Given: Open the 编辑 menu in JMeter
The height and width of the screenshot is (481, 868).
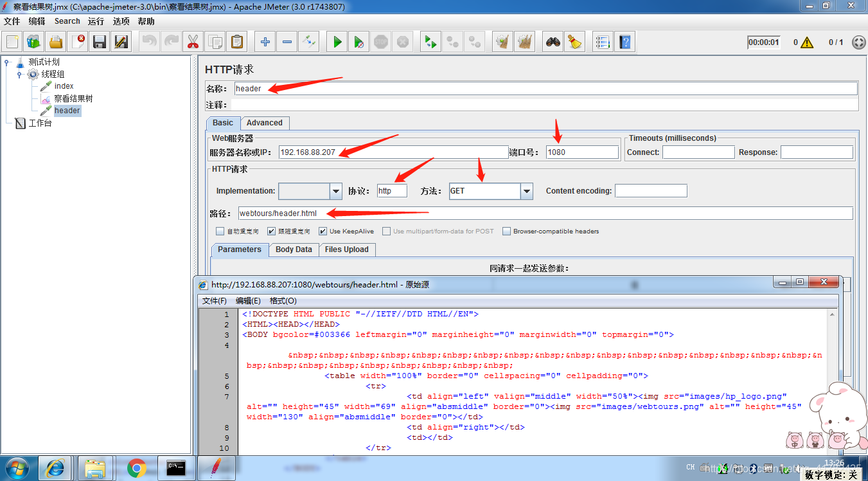Looking at the screenshot, I should [37, 21].
